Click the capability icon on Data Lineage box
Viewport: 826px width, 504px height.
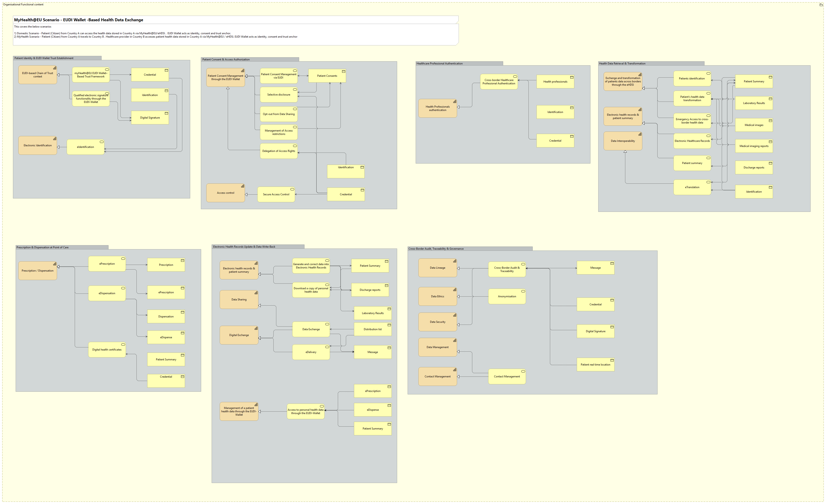tap(455, 261)
